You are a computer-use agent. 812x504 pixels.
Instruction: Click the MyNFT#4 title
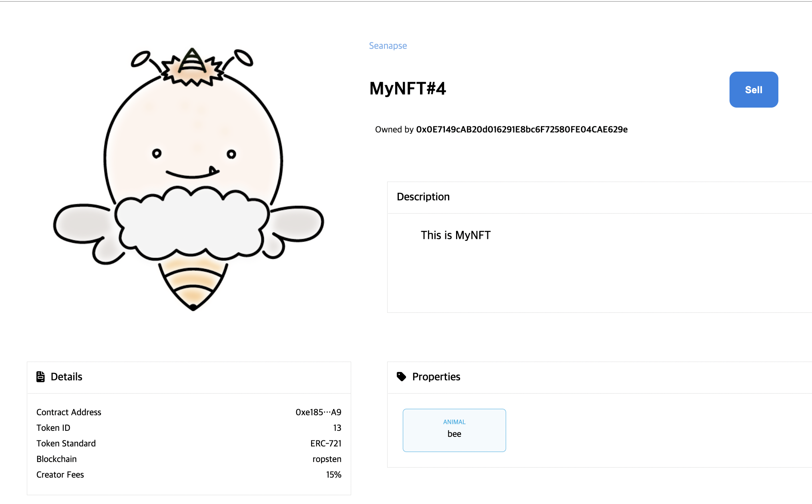[407, 88]
